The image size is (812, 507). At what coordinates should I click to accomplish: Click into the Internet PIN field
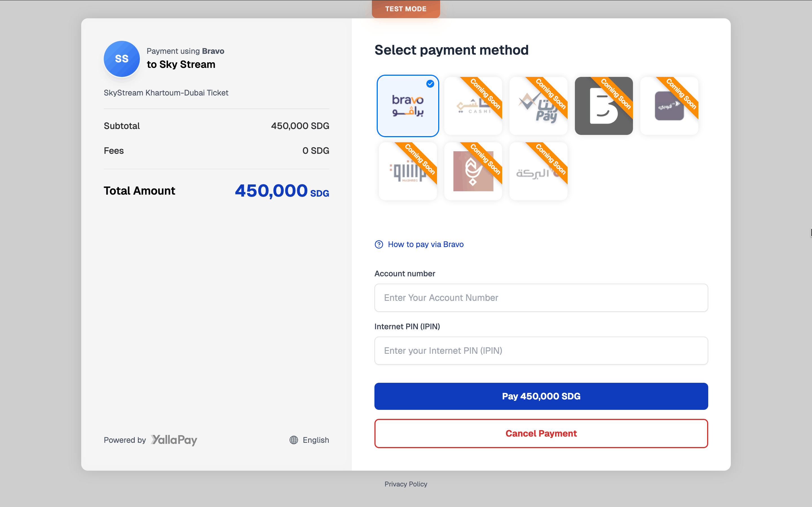(x=541, y=351)
